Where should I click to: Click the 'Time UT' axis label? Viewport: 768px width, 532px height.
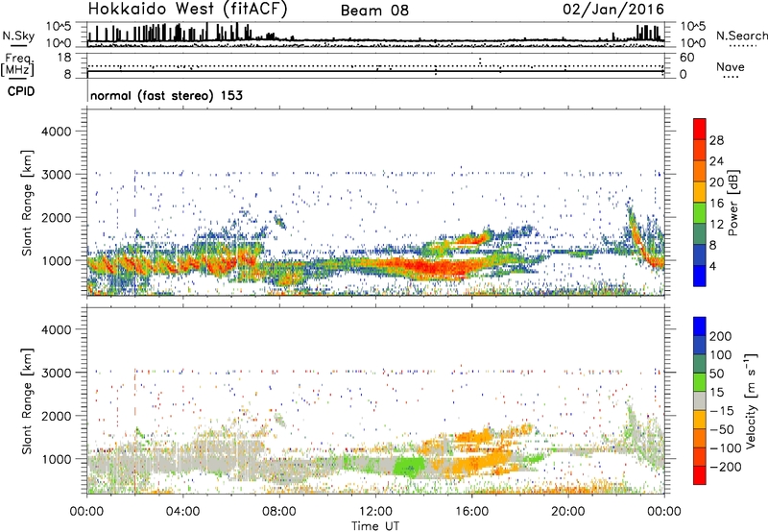375,525
